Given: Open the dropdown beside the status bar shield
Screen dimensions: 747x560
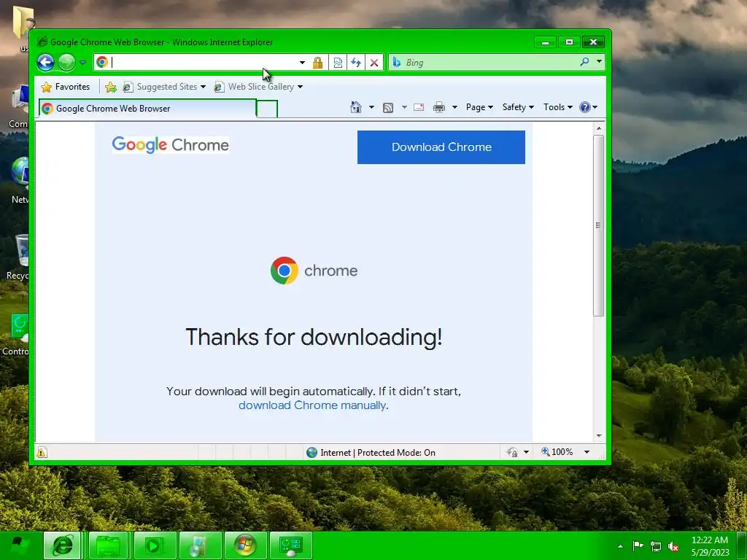Looking at the screenshot, I should 526,452.
